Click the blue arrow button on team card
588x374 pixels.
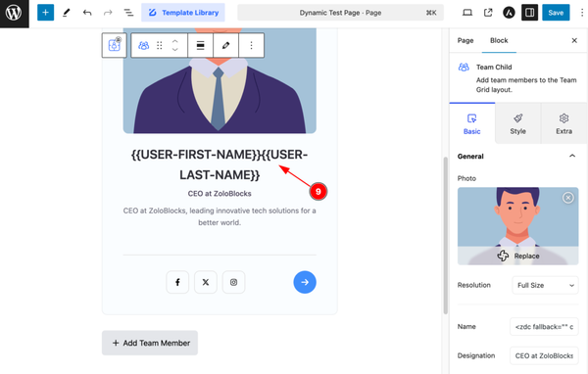[305, 282]
